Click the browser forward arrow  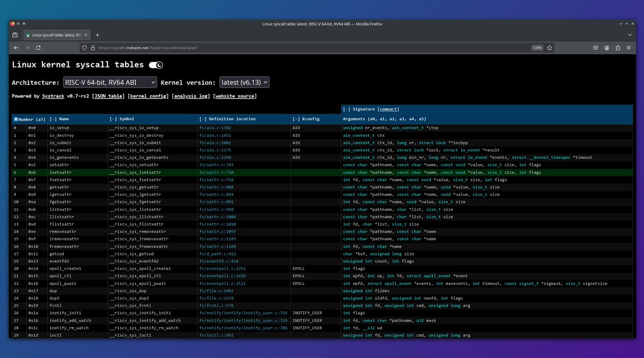[x=27, y=48]
